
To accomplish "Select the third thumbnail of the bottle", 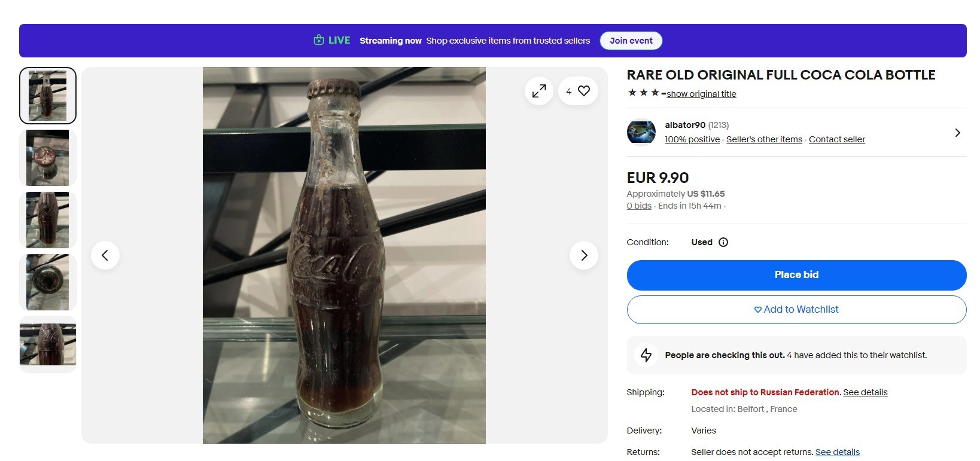I will [x=48, y=220].
